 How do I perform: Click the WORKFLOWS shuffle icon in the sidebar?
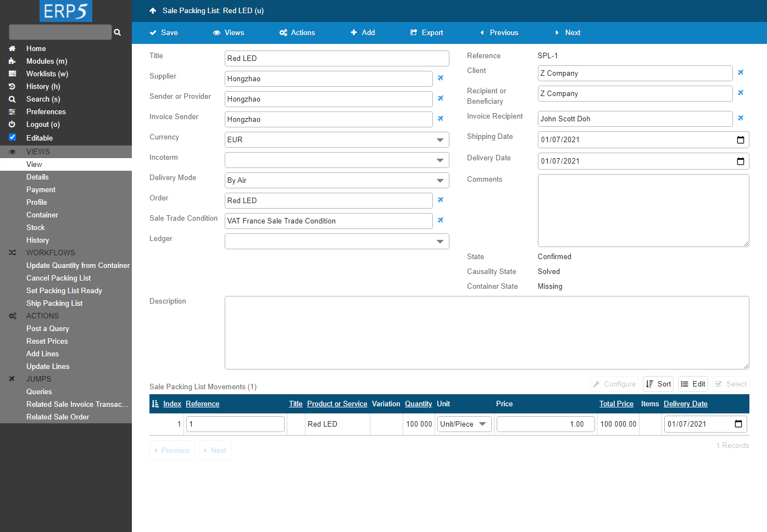tap(12, 253)
